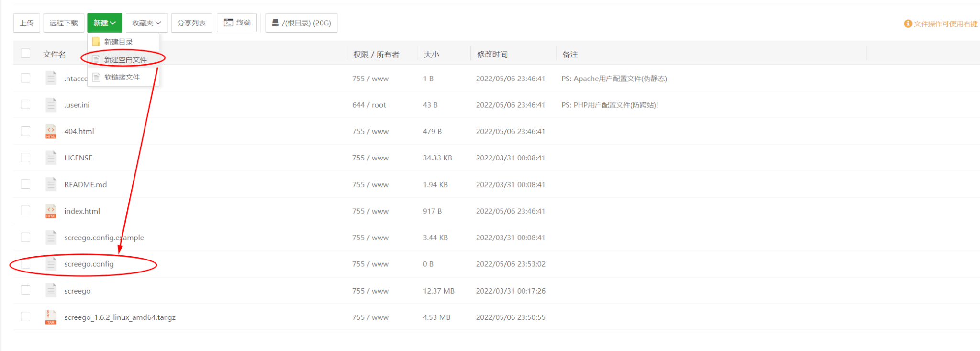Click the /(根目录) (20G) disk button

click(301, 23)
